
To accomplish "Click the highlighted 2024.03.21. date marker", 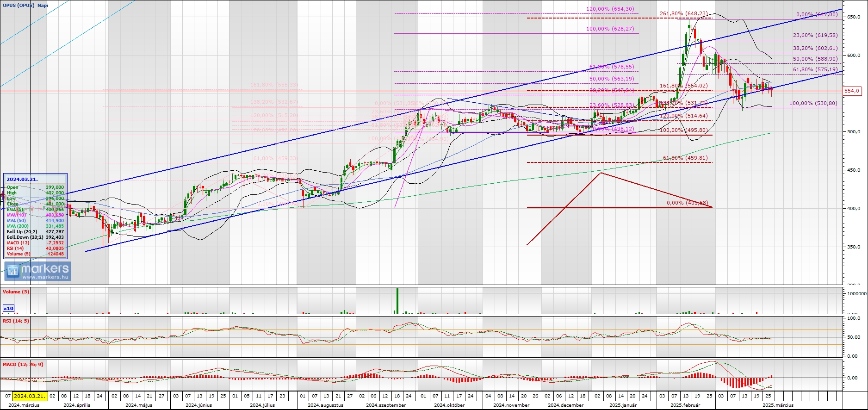I will (30, 396).
